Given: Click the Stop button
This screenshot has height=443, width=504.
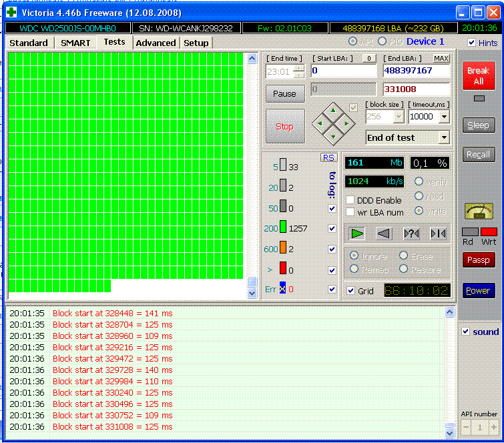Looking at the screenshot, I should pos(285,126).
